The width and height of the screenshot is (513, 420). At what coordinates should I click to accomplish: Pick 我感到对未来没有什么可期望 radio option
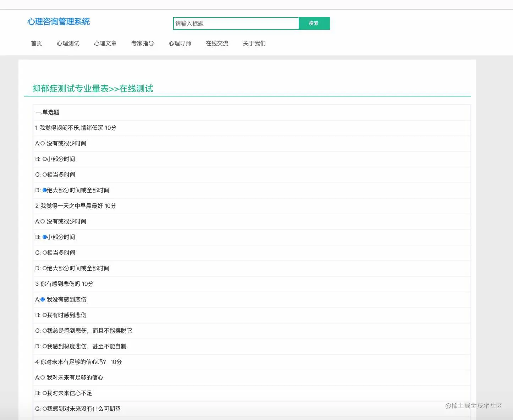click(x=45, y=409)
